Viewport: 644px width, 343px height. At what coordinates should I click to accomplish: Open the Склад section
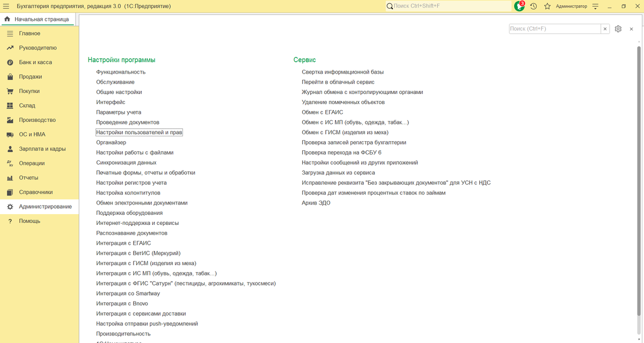[39, 106]
